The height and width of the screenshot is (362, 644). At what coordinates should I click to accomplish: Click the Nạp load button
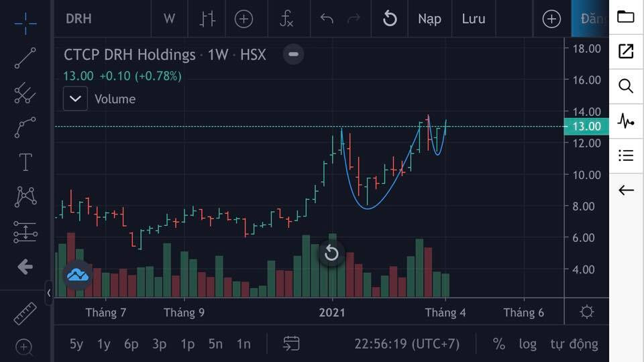pos(429,19)
